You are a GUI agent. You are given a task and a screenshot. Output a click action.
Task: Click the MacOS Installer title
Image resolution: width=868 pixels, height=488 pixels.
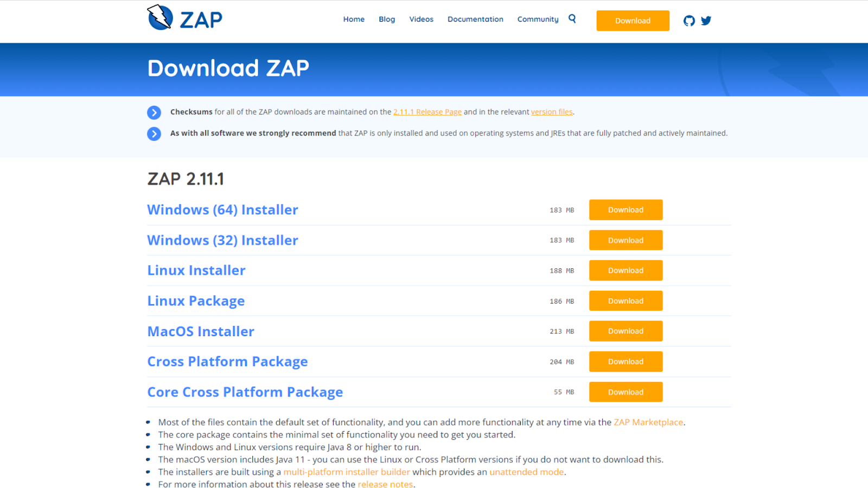pos(201,331)
